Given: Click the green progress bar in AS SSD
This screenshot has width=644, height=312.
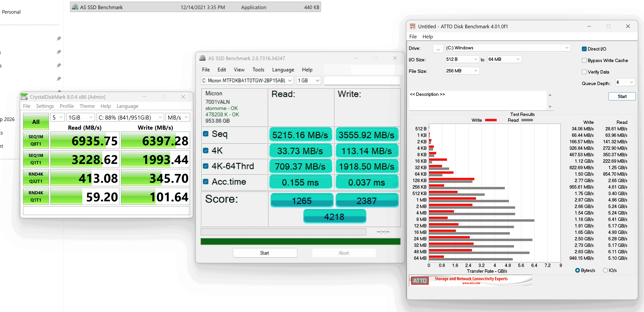Looking at the screenshot, I should click(x=300, y=241).
